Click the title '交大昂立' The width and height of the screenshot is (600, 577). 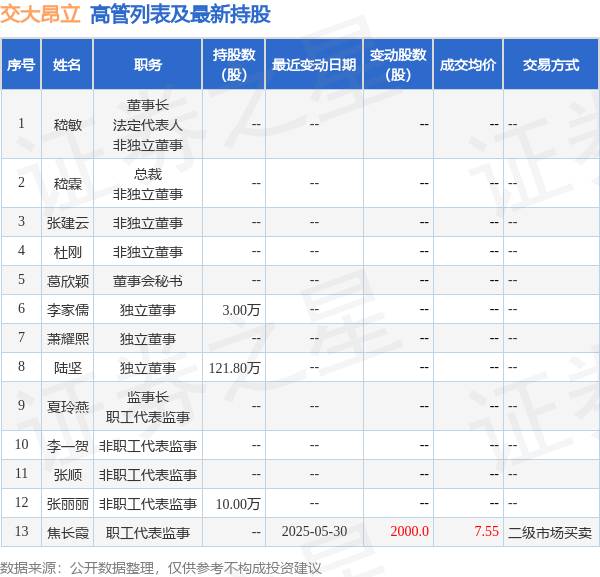click(40, 15)
